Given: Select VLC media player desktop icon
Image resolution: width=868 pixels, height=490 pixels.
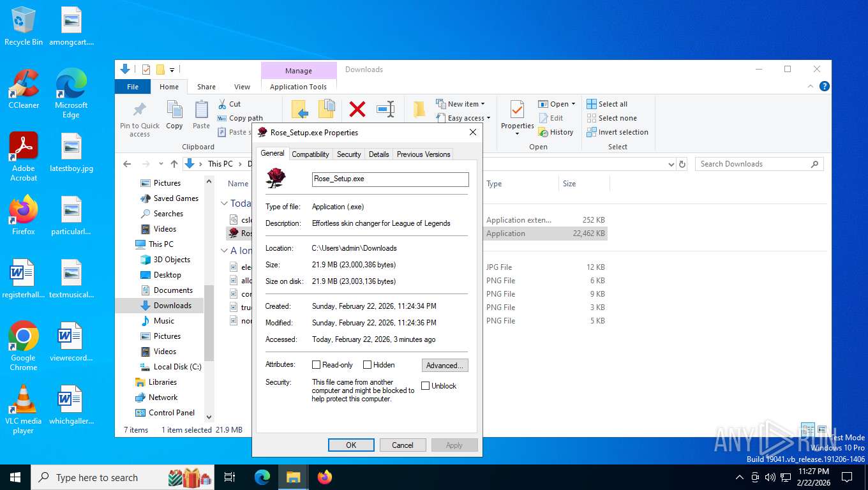Looking at the screenshot, I should [x=24, y=409].
